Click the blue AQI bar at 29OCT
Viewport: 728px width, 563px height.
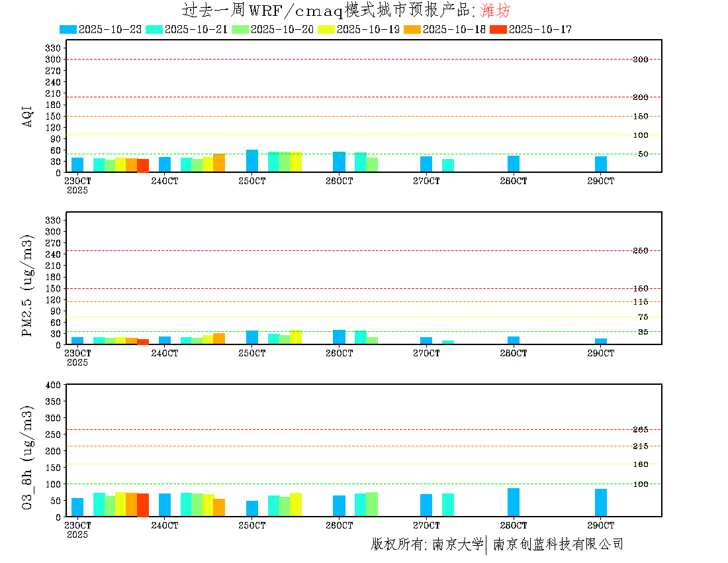click(x=601, y=164)
